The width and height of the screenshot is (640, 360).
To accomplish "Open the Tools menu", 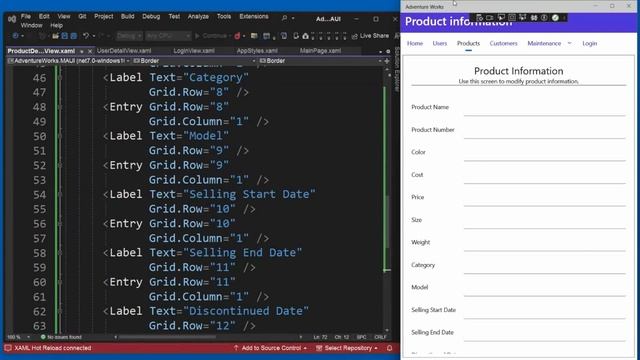I will (224, 16).
